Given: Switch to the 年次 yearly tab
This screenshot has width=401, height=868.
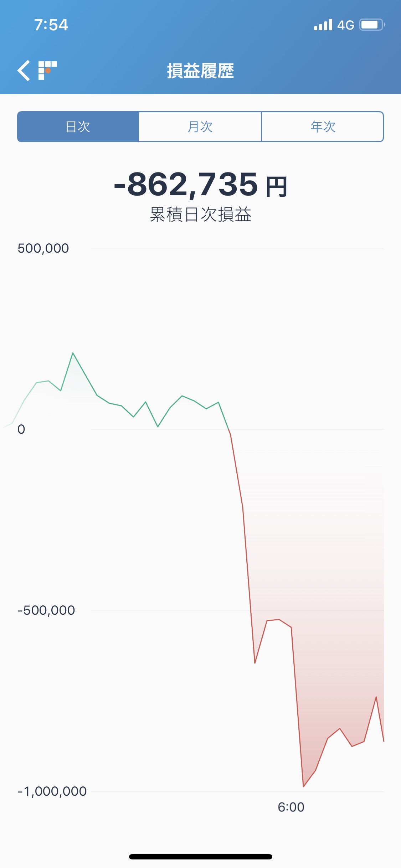Looking at the screenshot, I should pos(323,127).
